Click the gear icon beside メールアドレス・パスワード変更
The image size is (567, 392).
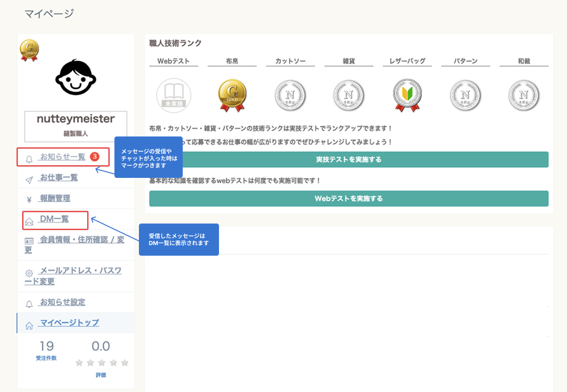[29, 273]
